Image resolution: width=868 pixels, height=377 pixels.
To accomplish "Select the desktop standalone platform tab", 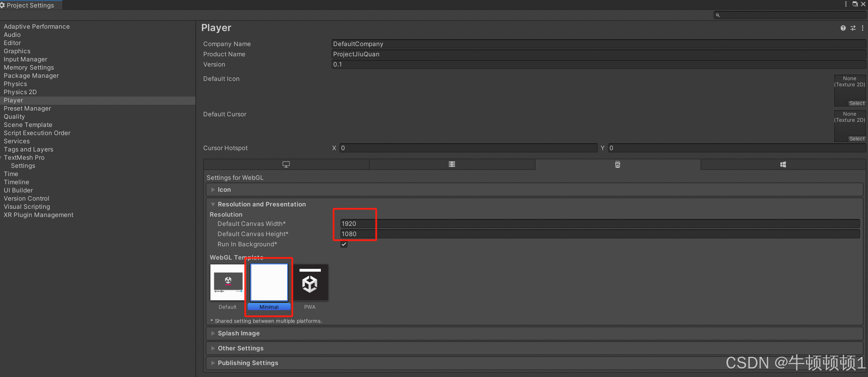I will click(286, 164).
